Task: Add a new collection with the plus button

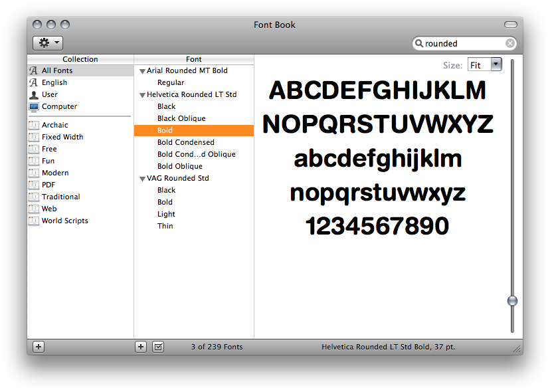Action: (38, 346)
